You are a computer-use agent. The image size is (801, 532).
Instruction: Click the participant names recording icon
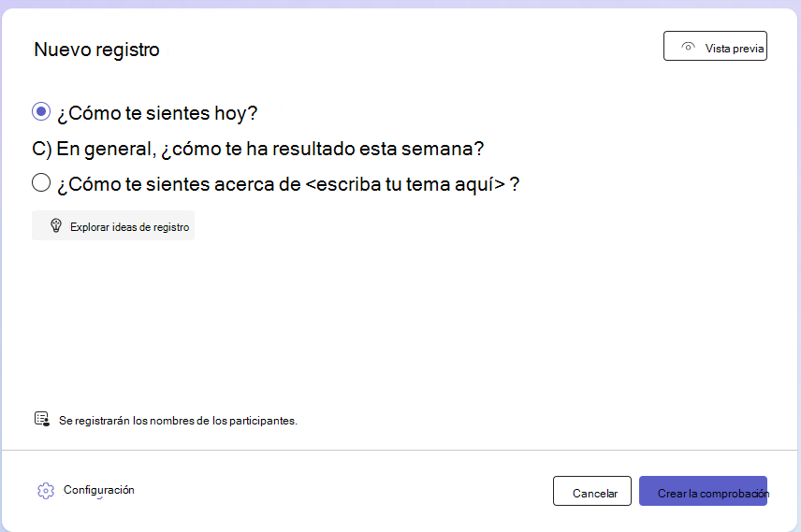pos(42,419)
